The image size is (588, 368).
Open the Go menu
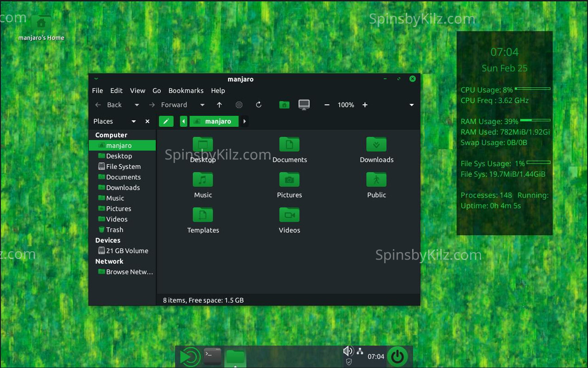click(x=157, y=91)
